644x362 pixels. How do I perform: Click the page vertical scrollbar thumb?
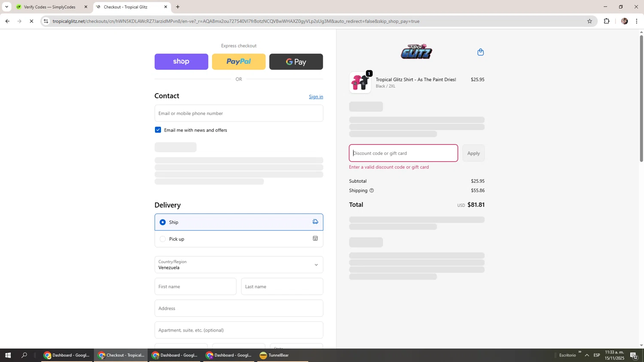[641, 99]
